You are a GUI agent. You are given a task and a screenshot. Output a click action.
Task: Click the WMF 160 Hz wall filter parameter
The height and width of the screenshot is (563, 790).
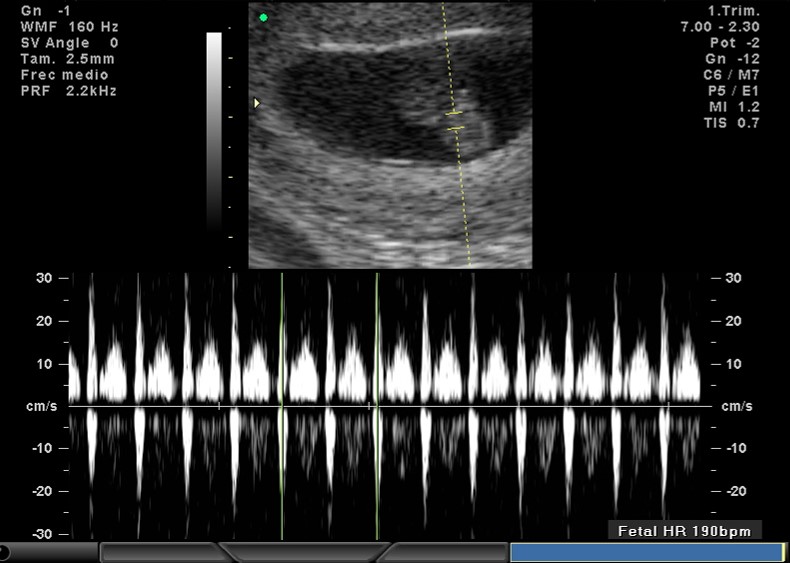pyautogui.click(x=69, y=27)
